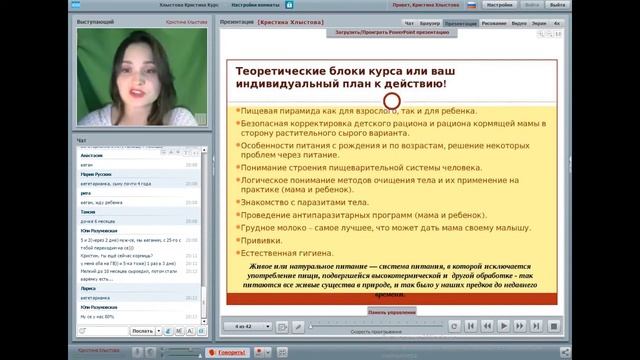The width and height of the screenshot is (640, 360).
Task: Open the 4x layout tab
Action: pyautogui.click(x=556, y=23)
